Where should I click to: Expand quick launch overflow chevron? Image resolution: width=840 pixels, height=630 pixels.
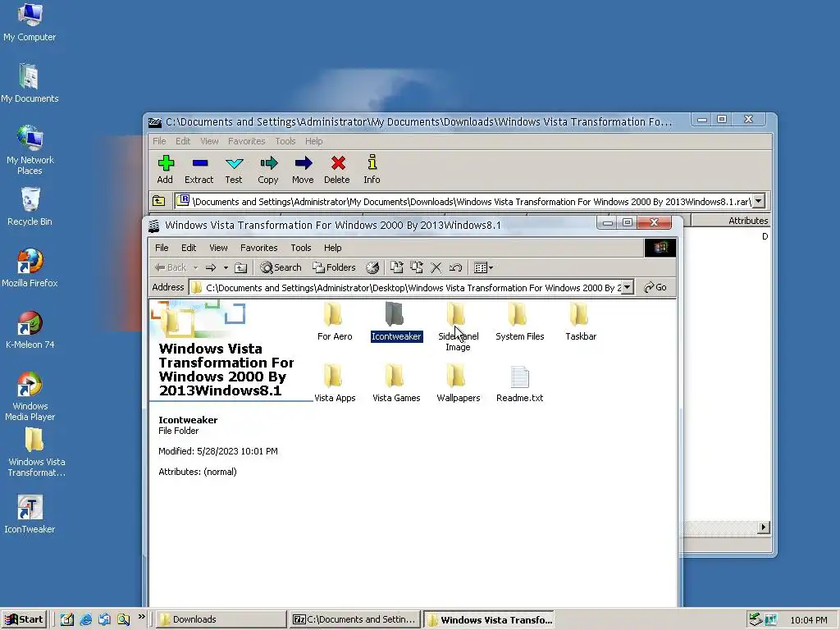click(x=141, y=617)
